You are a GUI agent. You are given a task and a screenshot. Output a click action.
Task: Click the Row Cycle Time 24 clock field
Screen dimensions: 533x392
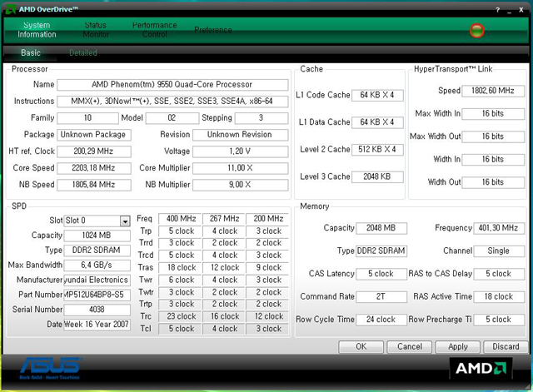(x=381, y=320)
